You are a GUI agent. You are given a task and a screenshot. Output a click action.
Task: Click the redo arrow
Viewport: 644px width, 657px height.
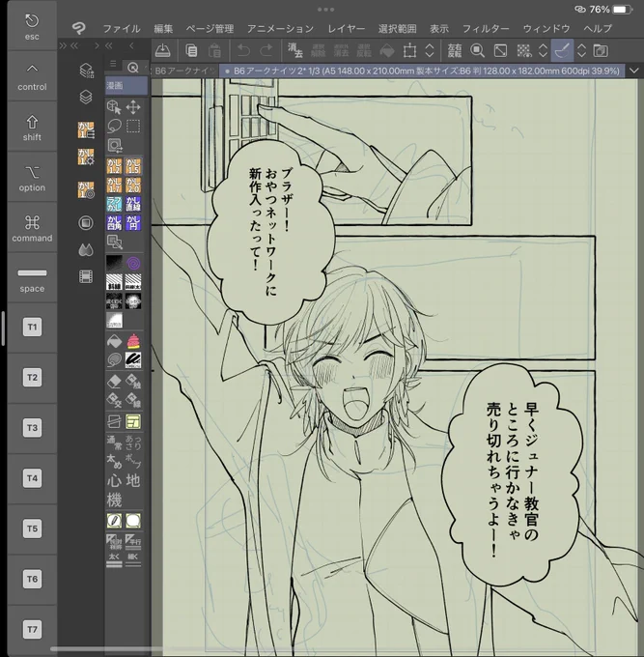(x=266, y=50)
